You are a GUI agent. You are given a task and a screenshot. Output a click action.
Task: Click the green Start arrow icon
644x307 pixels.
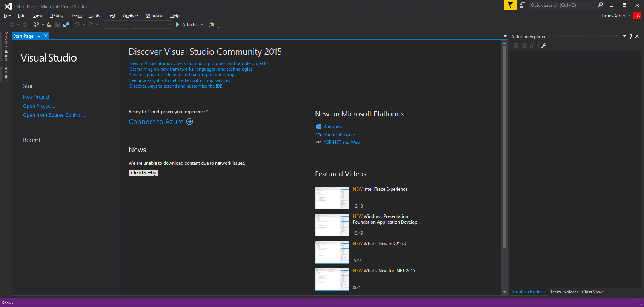(x=177, y=25)
